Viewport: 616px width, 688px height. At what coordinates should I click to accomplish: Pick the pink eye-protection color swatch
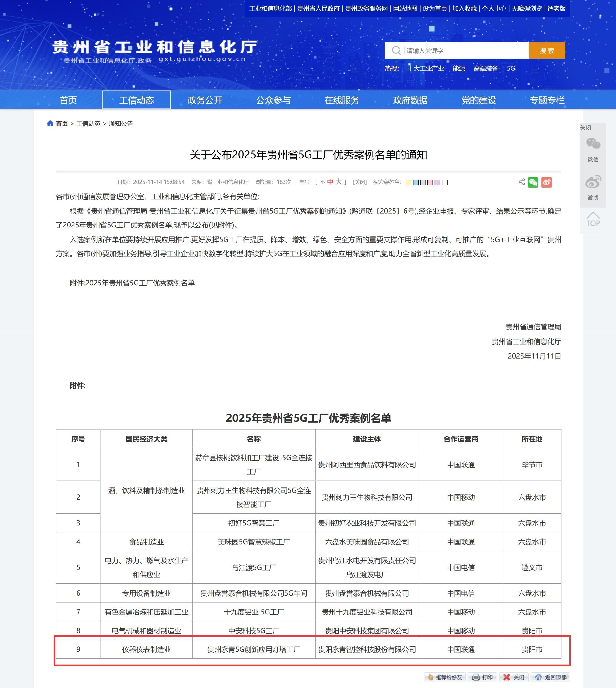pyautogui.click(x=430, y=182)
